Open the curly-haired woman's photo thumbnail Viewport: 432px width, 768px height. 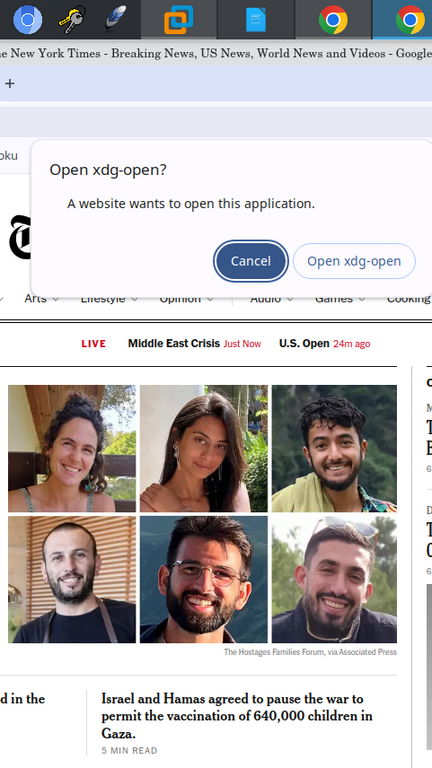coord(72,448)
